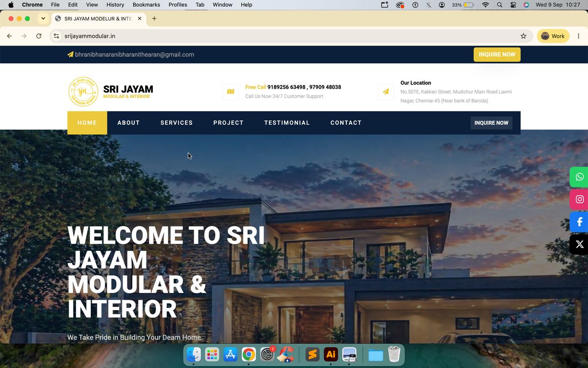Open CCleaner from the Dock
Screen dimensions: 588x368
(286, 354)
